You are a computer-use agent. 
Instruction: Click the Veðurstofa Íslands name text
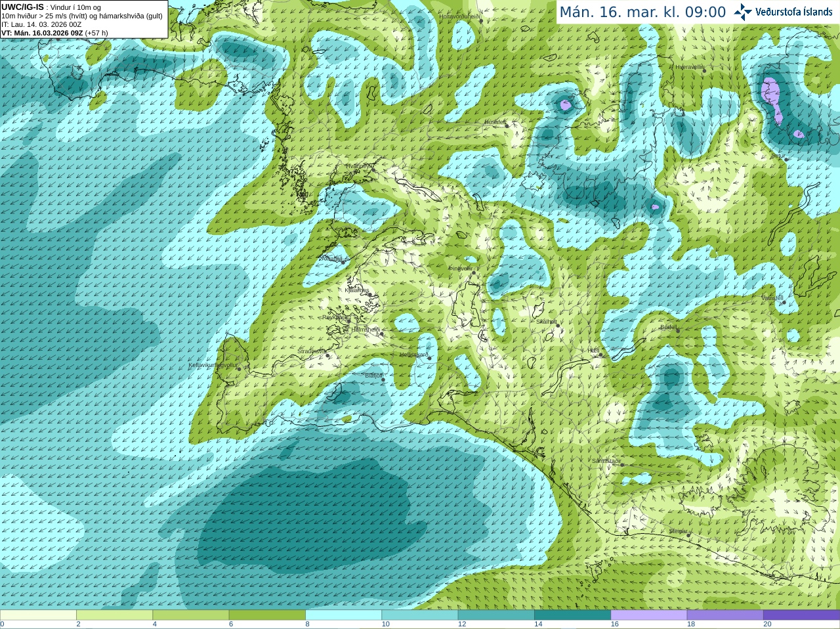(794, 12)
